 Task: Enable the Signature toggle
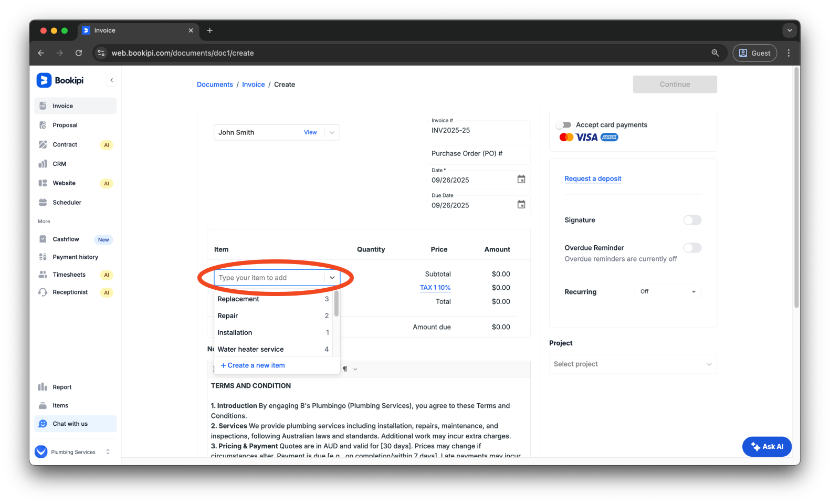[x=692, y=220]
